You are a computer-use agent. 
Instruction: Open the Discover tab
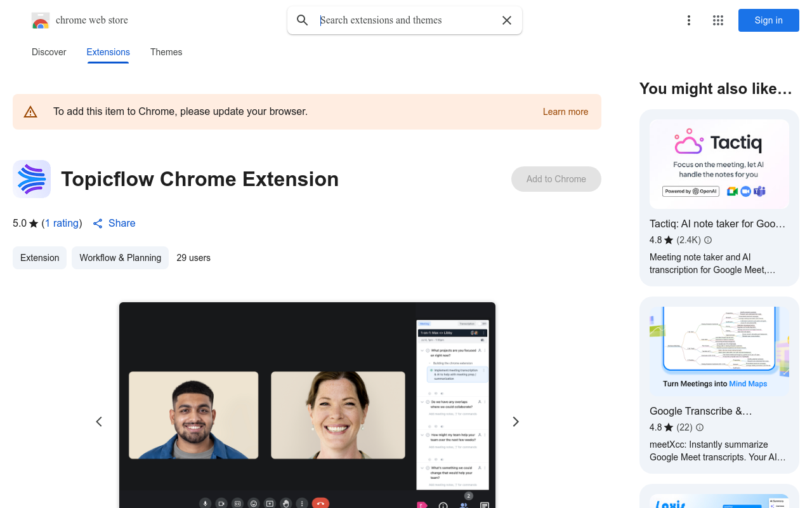click(49, 52)
